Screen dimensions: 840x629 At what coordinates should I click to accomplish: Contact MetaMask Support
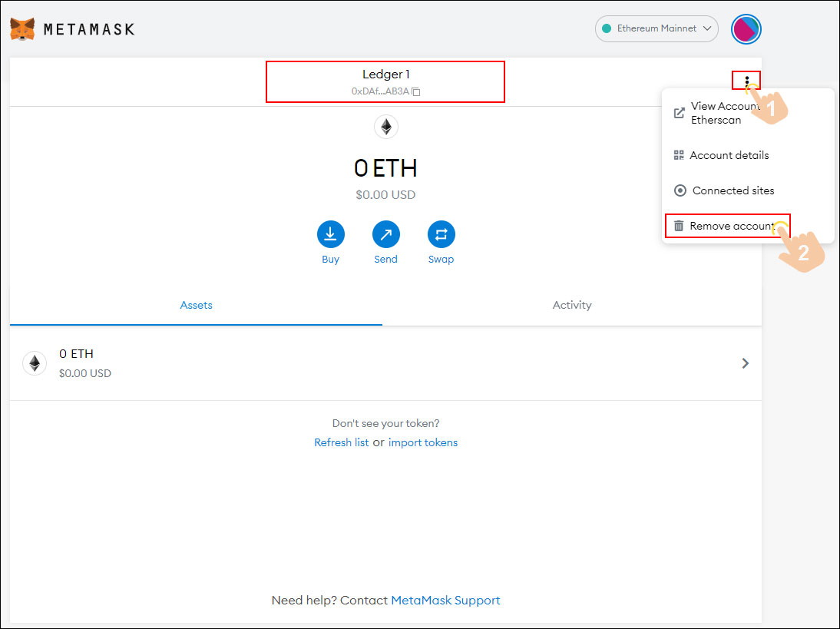click(445, 600)
